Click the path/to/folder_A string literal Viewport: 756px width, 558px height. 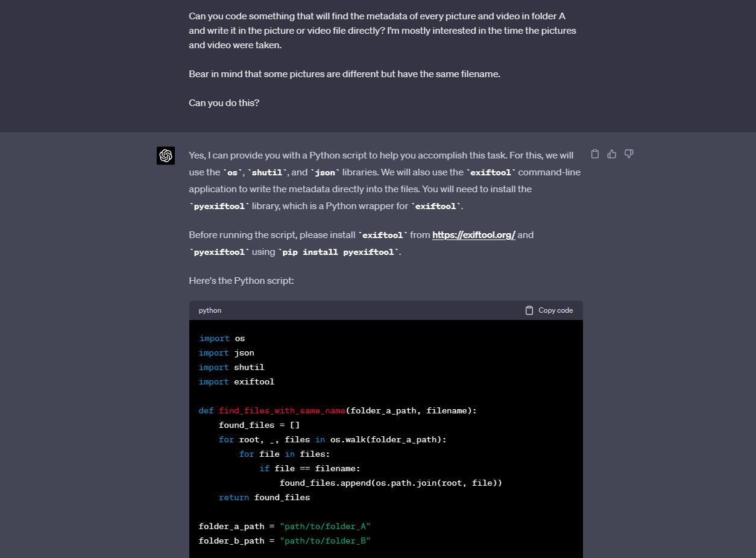tap(325, 526)
